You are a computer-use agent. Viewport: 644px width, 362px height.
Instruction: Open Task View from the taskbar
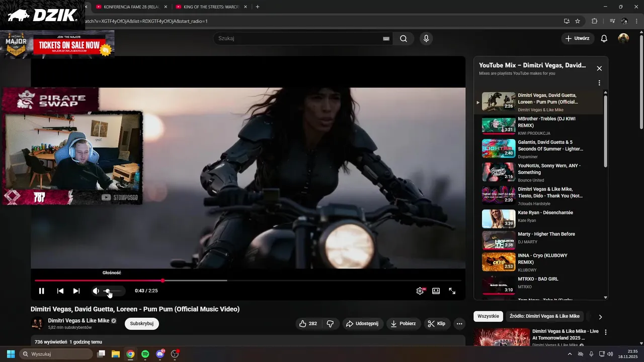pyautogui.click(x=101, y=354)
